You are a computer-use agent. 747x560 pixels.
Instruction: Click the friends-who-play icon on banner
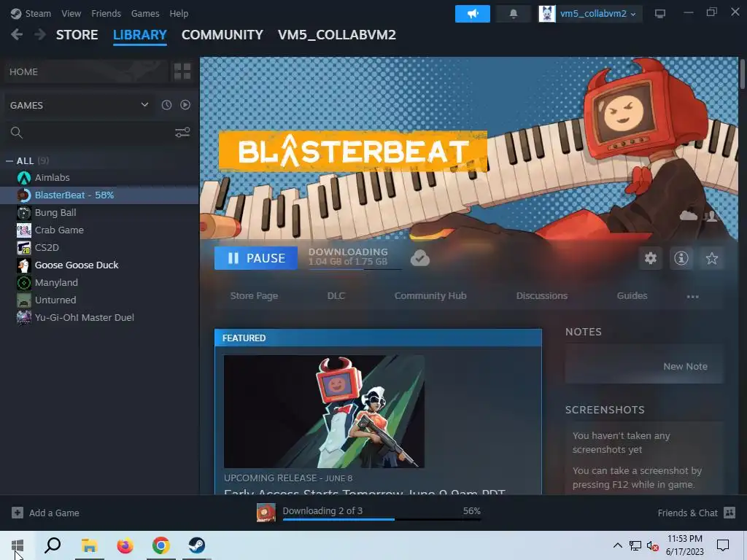pos(711,217)
